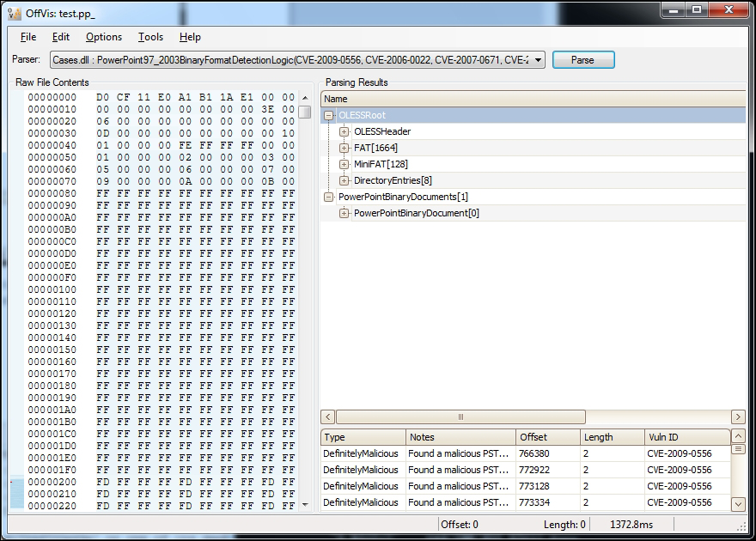Viewport: 756px width, 541px height.
Task: Click the horizontal scrollbar left arrow under Parsing Results
Action: 326,416
